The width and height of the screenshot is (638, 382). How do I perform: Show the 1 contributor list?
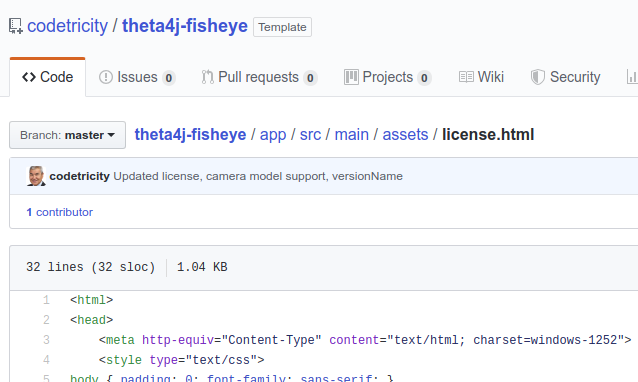pos(60,212)
